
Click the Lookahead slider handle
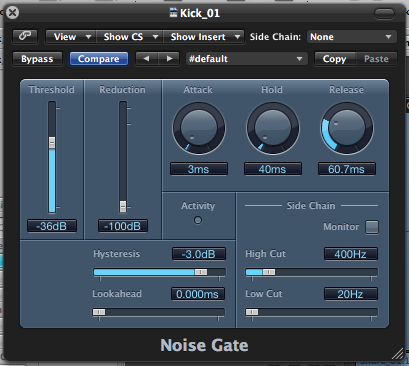click(99, 312)
